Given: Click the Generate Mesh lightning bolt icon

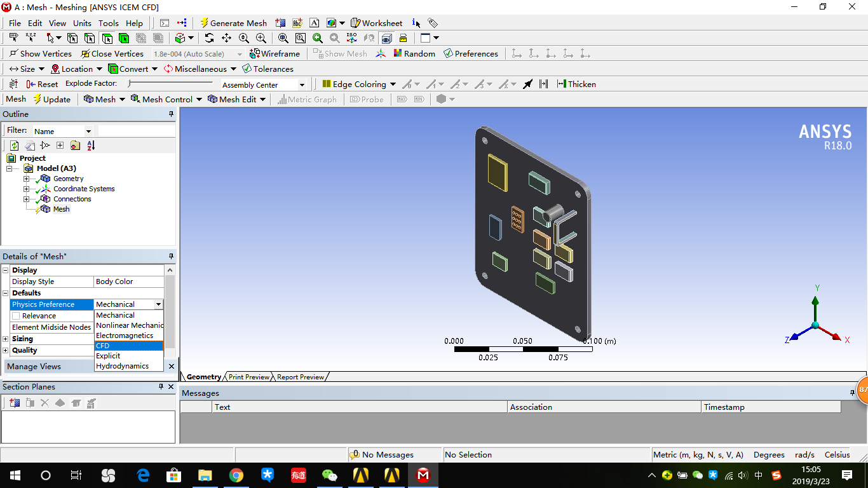Looking at the screenshot, I should 205,23.
